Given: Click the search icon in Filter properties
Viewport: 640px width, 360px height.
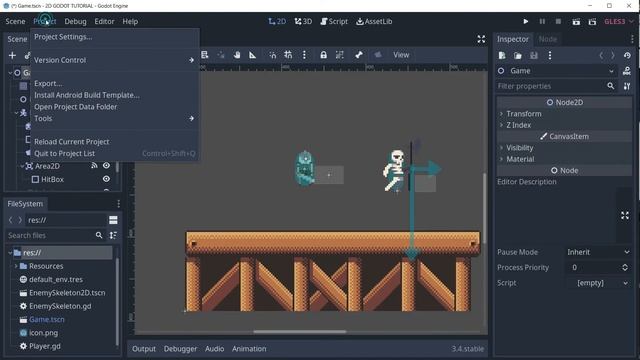Looking at the screenshot, I should pyautogui.click(x=611, y=86).
